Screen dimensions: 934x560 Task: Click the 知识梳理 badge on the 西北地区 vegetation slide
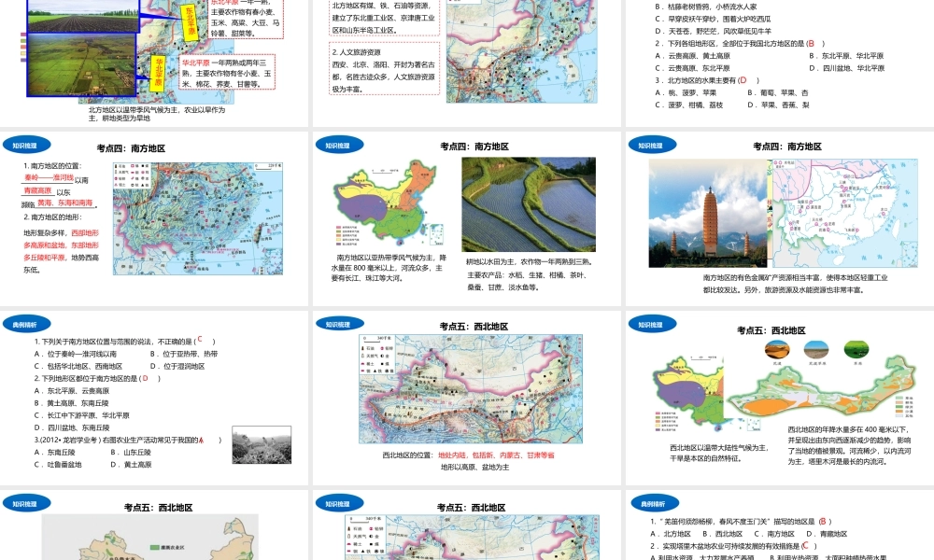tap(651, 325)
